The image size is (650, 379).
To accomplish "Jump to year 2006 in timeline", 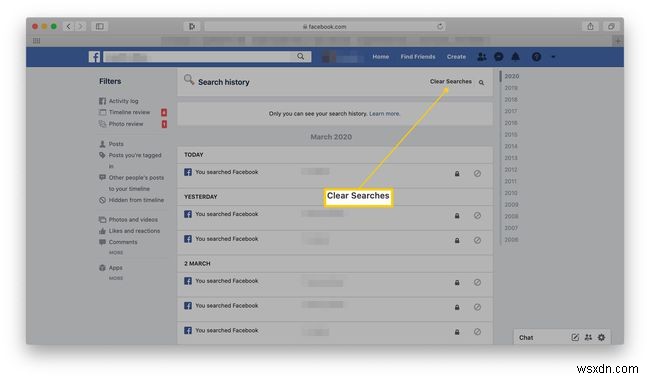I will (511, 240).
